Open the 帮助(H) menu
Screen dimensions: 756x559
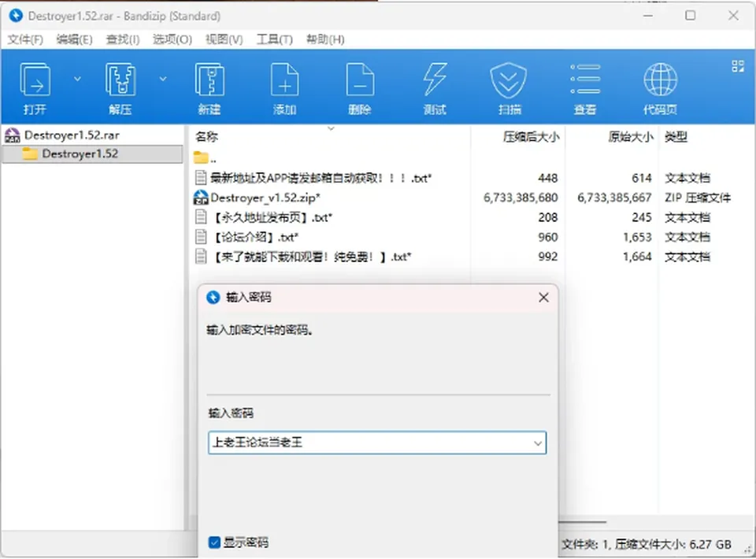325,39
